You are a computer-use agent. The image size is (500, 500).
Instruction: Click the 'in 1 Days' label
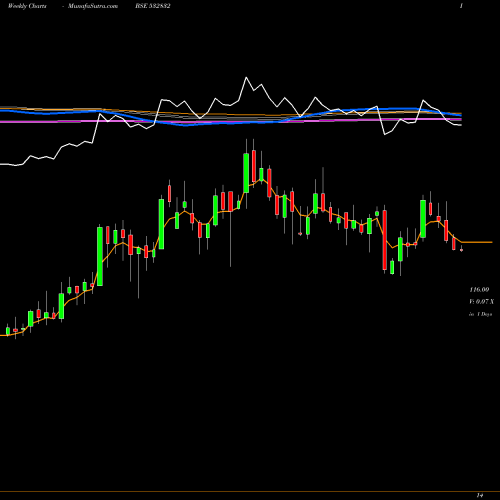click(480, 314)
